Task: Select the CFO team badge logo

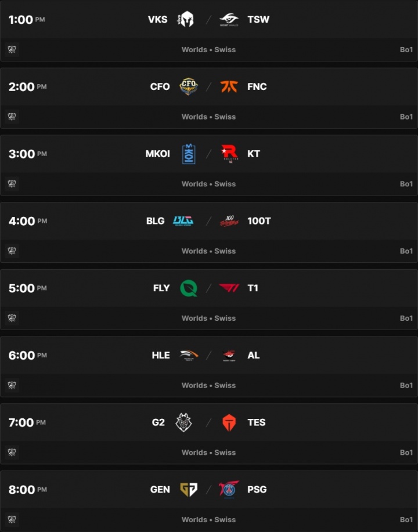Action: (x=188, y=86)
